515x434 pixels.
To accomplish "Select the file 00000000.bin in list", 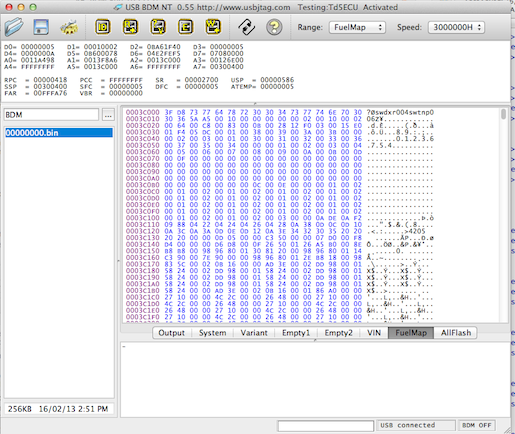I will [59, 133].
